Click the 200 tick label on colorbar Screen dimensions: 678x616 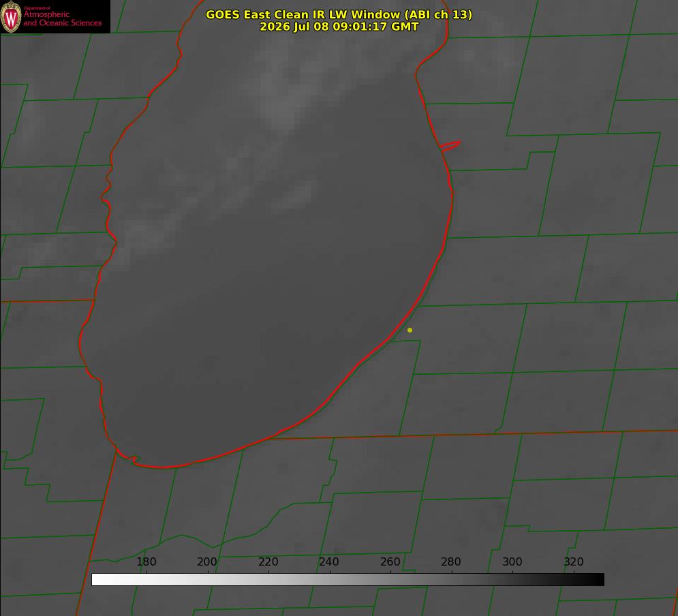(x=207, y=561)
